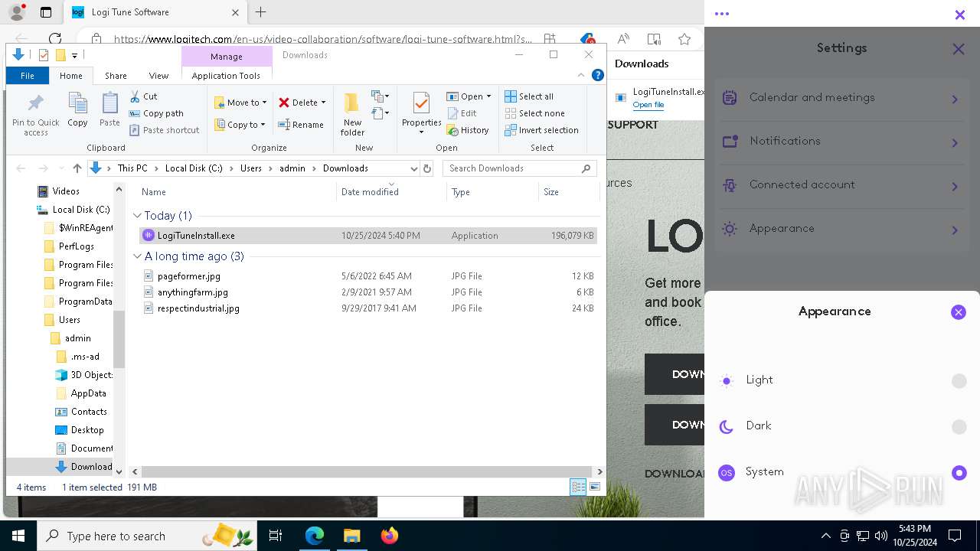Screen dimensions: 980x551
Task: Collapse the Today group
Action: [138, 216]
